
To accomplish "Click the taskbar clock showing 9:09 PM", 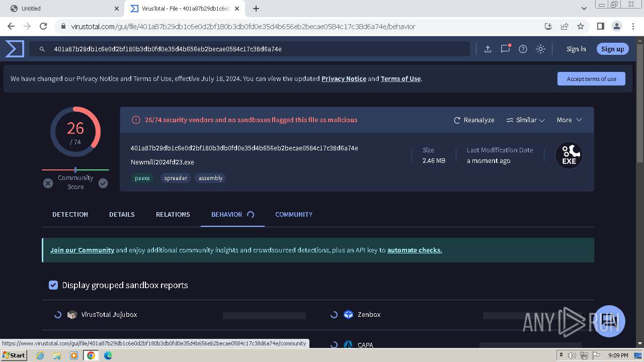I will click(x=618, y=355).
